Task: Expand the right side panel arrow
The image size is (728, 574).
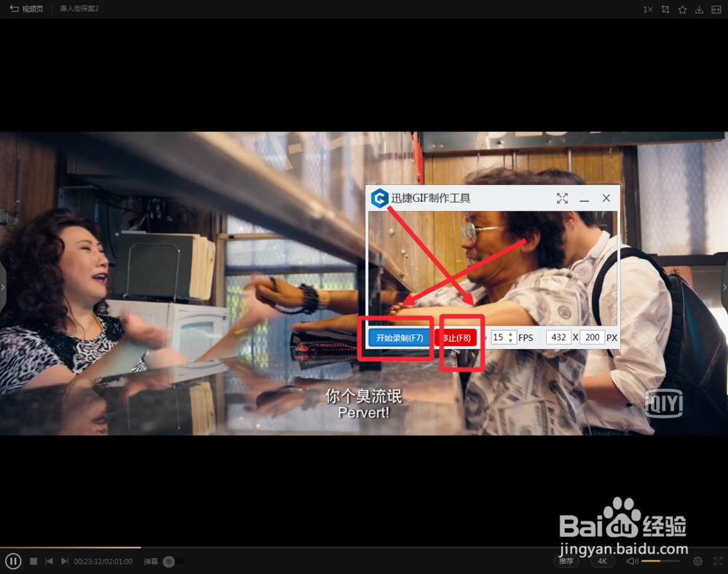Action: click(x=725, y=288)
